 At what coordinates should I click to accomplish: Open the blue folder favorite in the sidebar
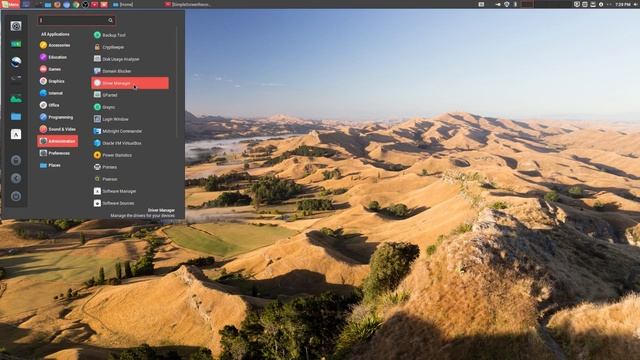click(x=16, y=116)
